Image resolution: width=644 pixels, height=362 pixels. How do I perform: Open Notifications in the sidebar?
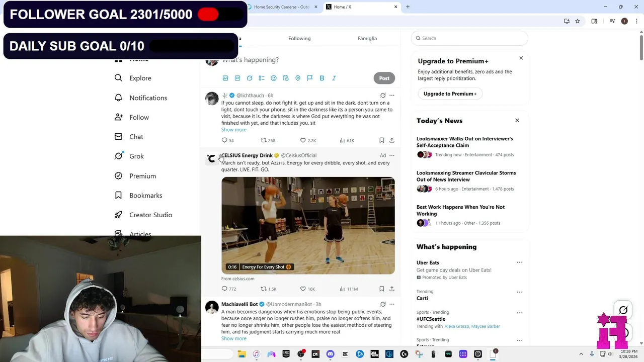point(141,98)
